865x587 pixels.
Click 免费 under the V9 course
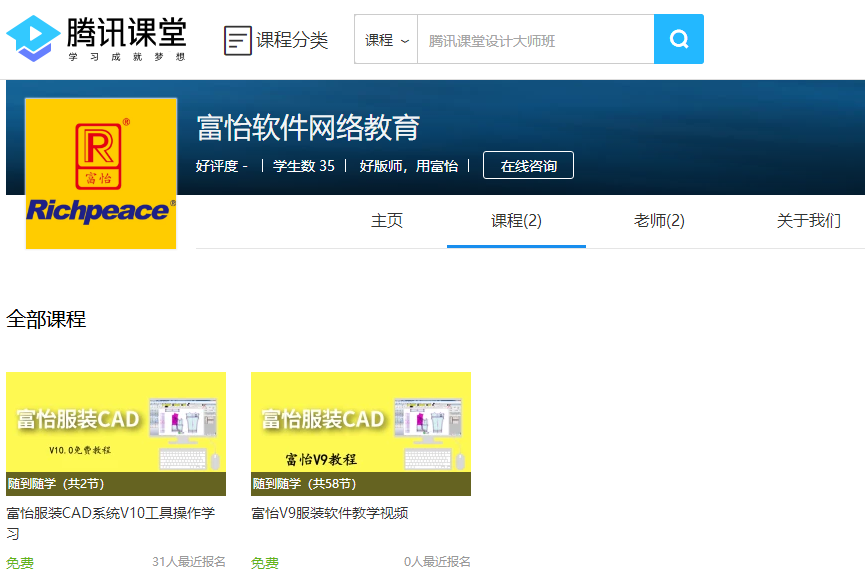pos(263,562)
